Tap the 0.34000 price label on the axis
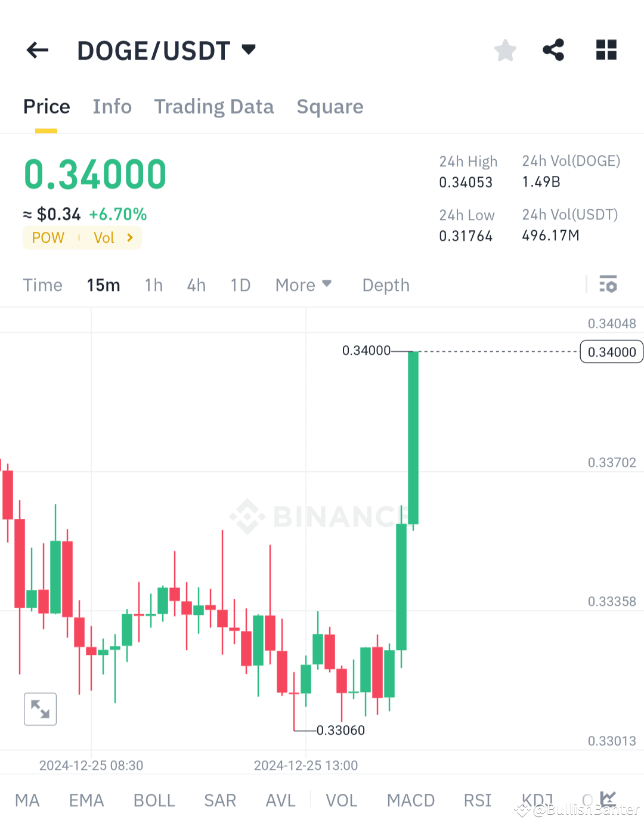The width and height of the screenshot is (644, 823). click(611, 351)
